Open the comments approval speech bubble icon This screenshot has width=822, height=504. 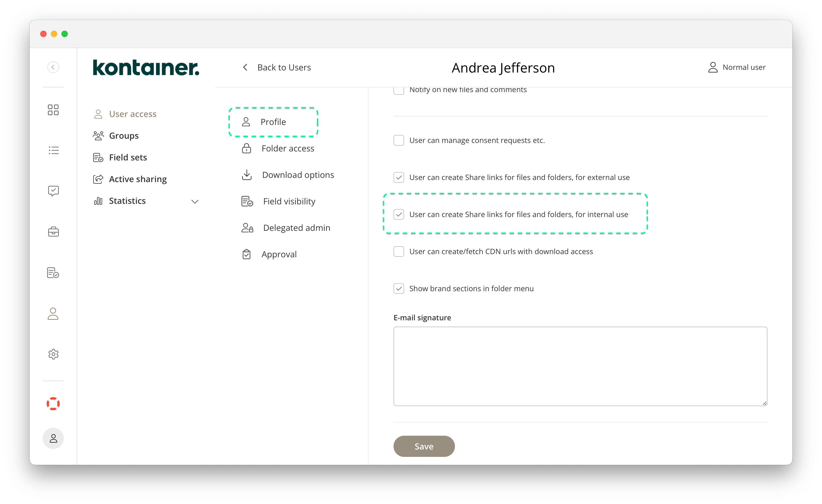coord(53,191)
